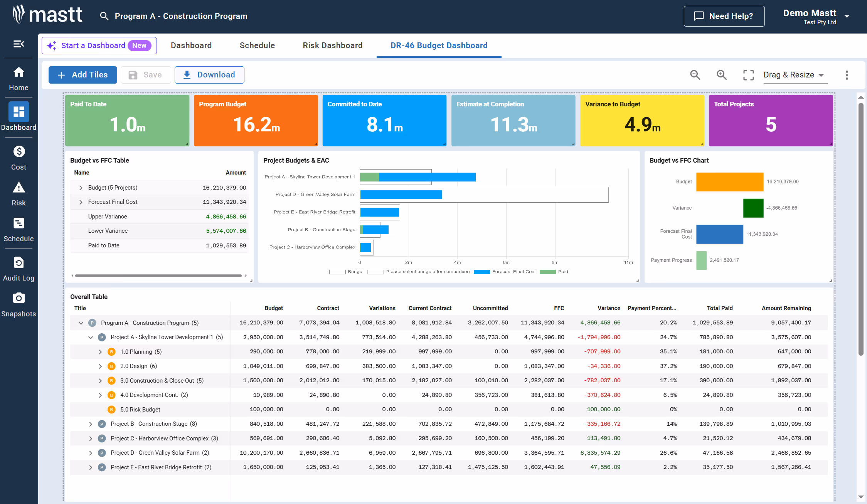Toggle Paid series in chart legend
867x504 pixels.
(x=554, y=272)
